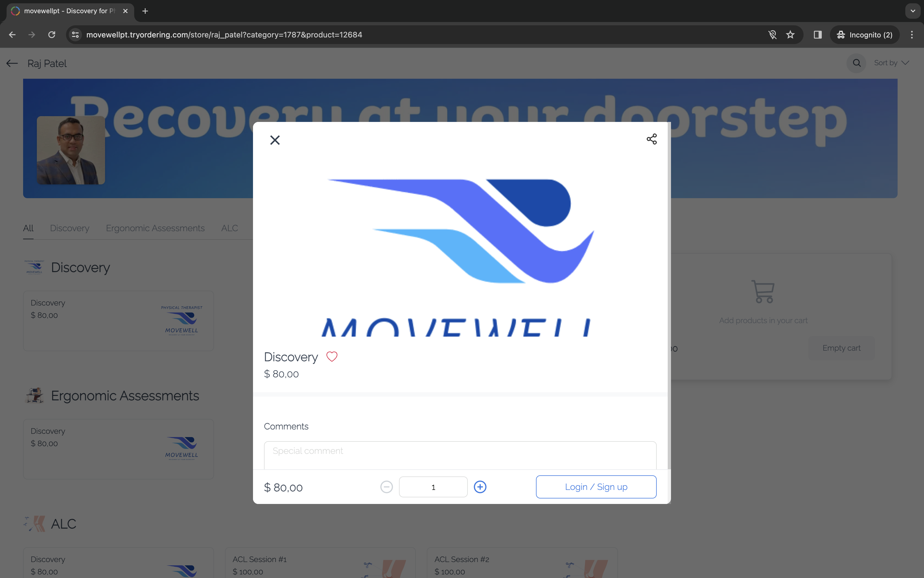The image size is (924, 578).
Task: Share the Discovery product via share icon
Action: (x=651, y=139)
